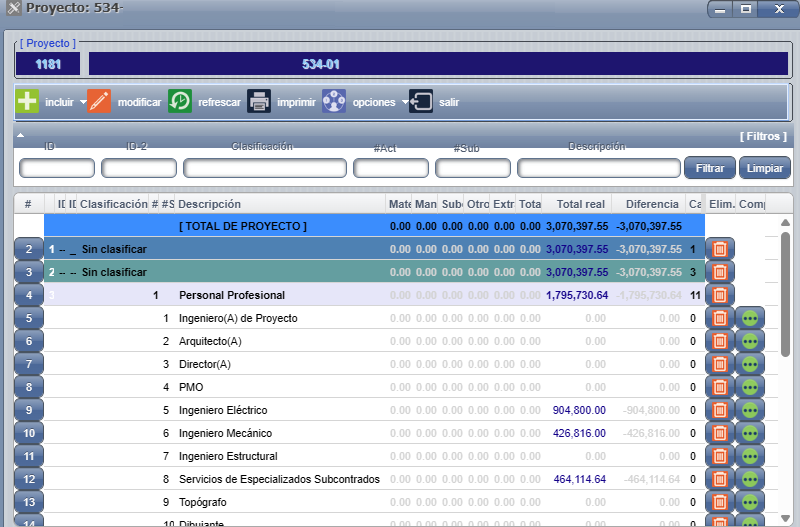The image size is (800, 527).
Task: Collapse the Filtros panel with the arrow
Action: [x=20, y=134]
